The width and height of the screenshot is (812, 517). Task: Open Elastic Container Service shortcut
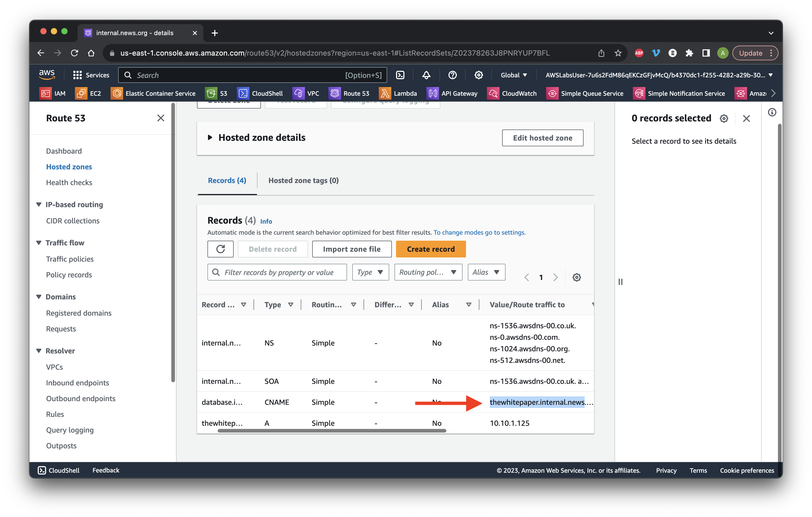(153, 94)
